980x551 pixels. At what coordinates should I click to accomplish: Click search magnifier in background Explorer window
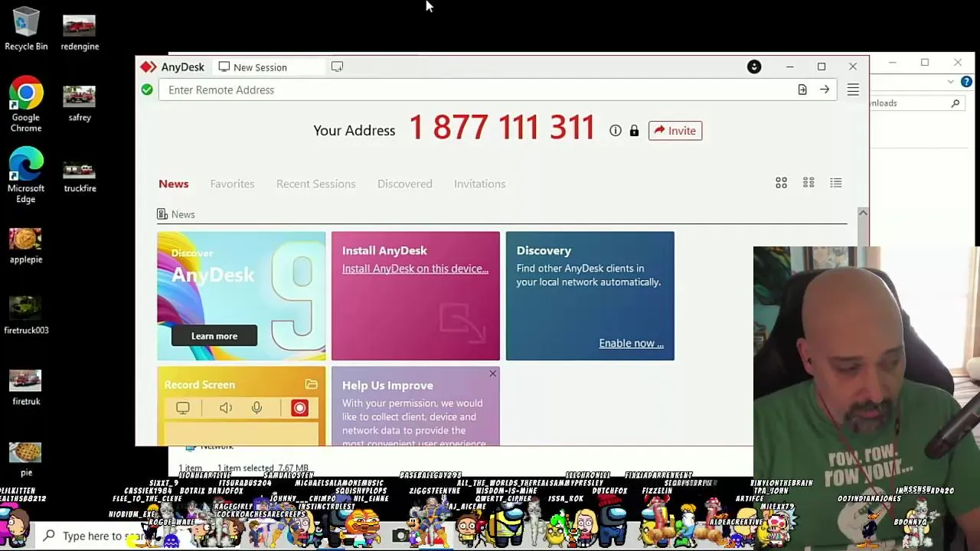click(x=955, y=103)
